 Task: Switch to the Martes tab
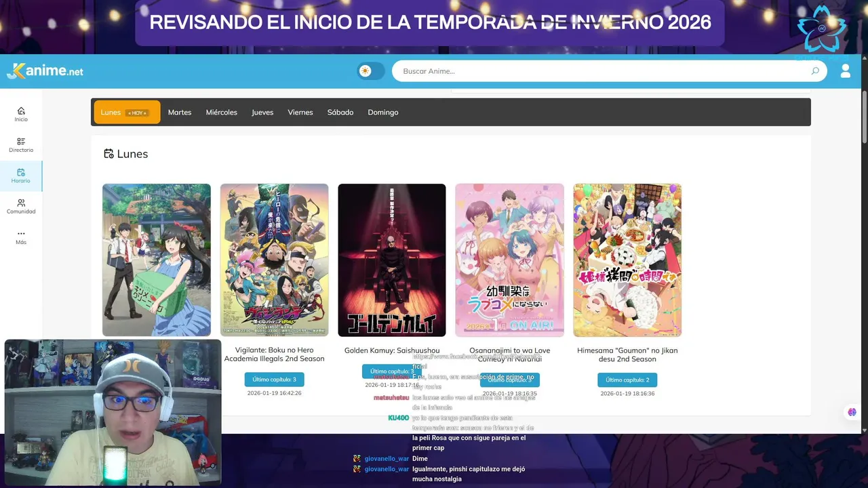180,113
